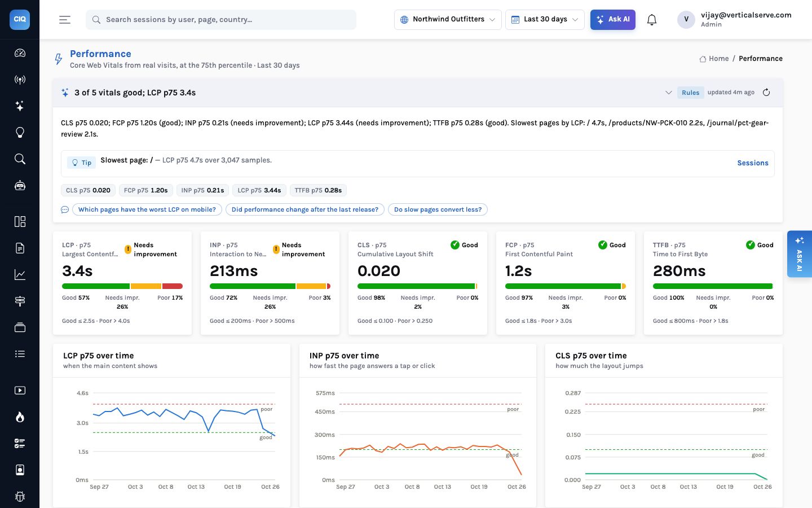Open the bug errors sidebar icon
This screenshot has width=812, height=508.
click(20, 496)
